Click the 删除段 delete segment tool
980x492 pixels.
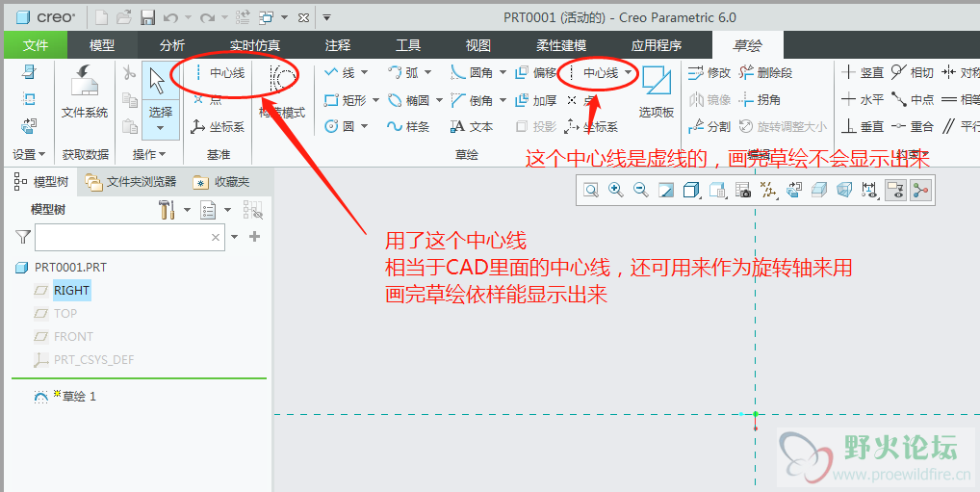(765, 73)
